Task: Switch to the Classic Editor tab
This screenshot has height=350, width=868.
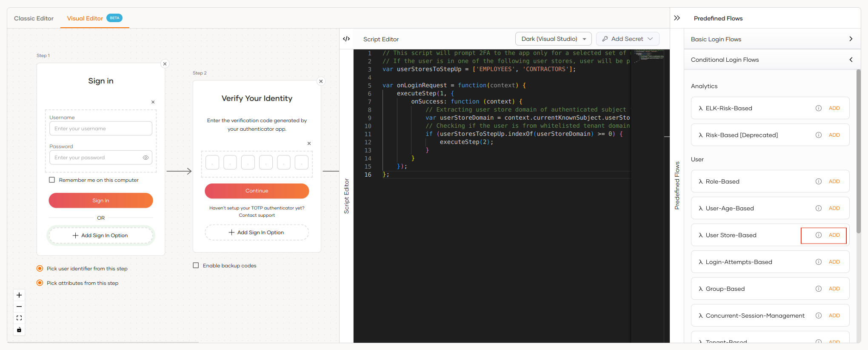Action: point(34,18)
